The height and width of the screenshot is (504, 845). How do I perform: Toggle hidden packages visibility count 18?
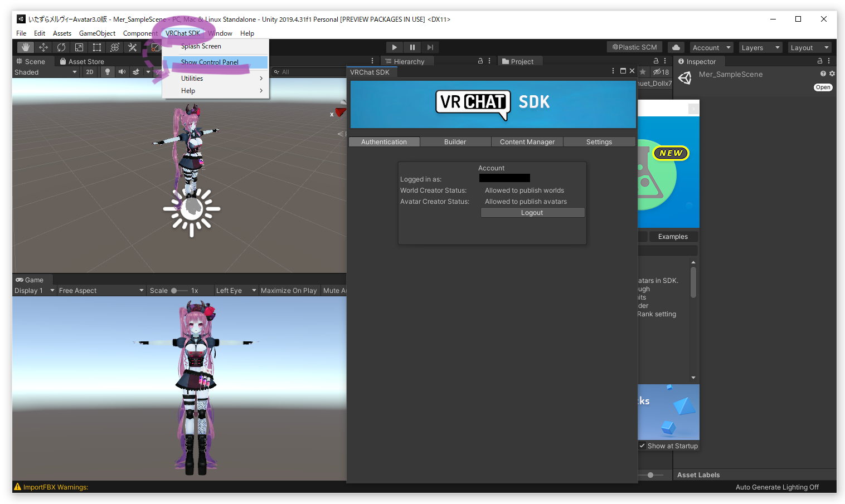[661, 72]
